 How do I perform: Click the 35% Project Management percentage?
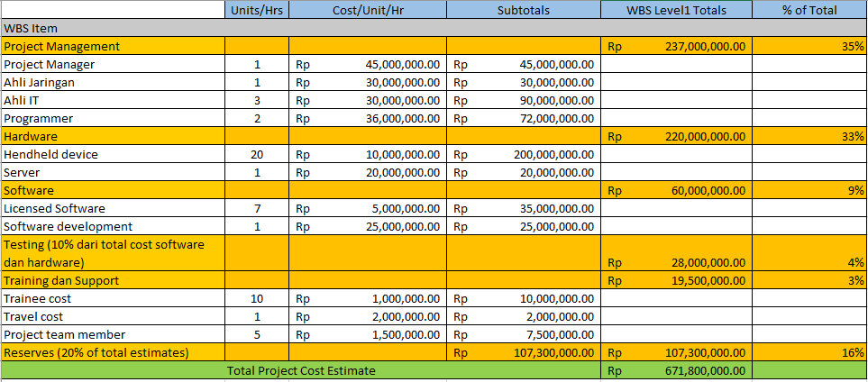(810, 46)
